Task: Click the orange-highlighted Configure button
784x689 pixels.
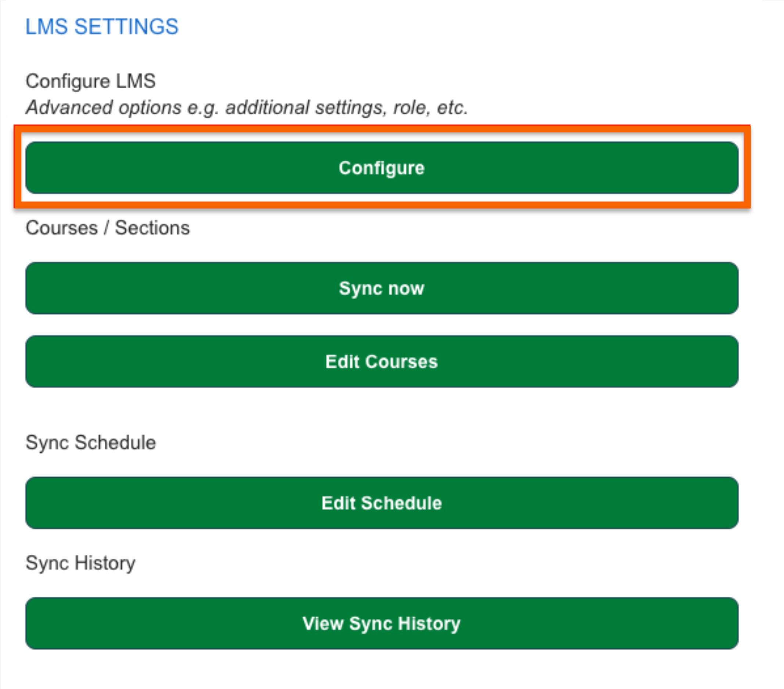Action: (x=382, y=168)
